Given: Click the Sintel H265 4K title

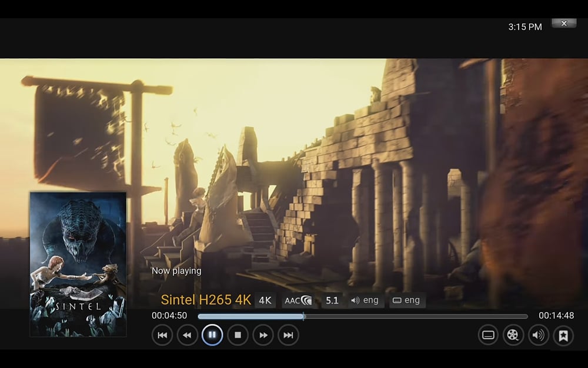Looking at the screenshot, I should [x=206, y=300].
